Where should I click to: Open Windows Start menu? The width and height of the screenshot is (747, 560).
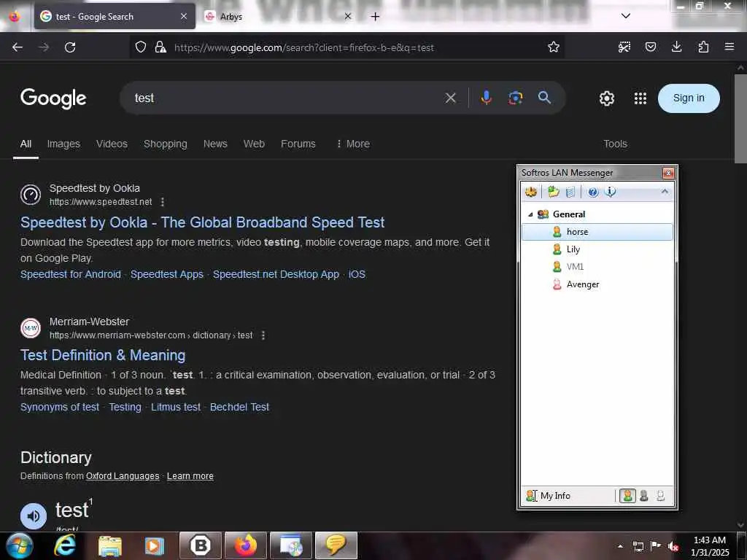click(19, 545)
